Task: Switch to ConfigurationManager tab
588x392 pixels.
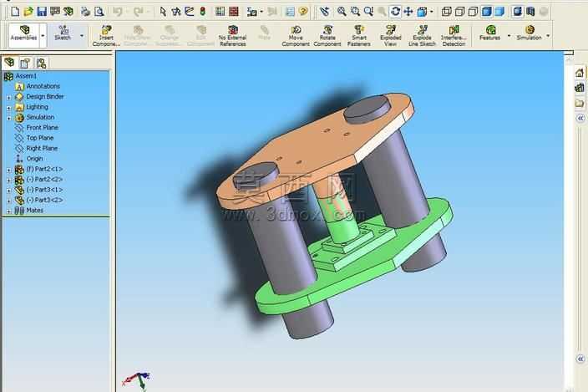Action: 41,63
